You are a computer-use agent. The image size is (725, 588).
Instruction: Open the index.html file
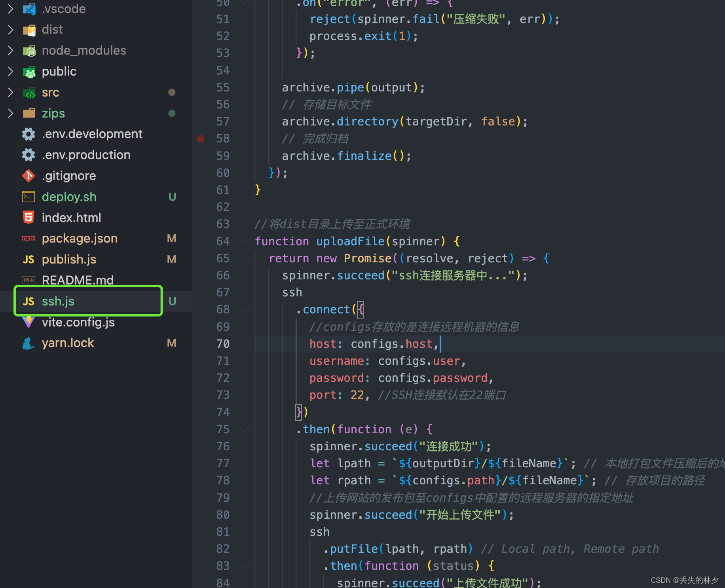(72, 218)
